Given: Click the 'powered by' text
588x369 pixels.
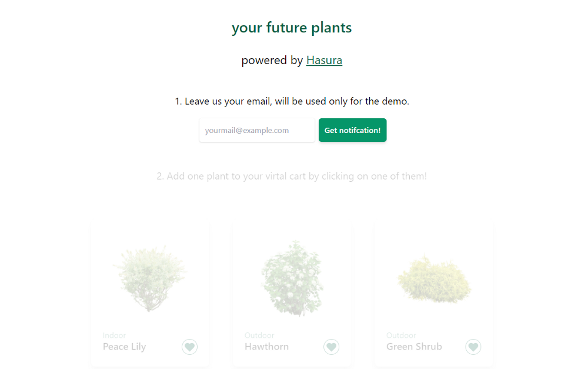Looking at the screenshot, I should pos(272,60).
